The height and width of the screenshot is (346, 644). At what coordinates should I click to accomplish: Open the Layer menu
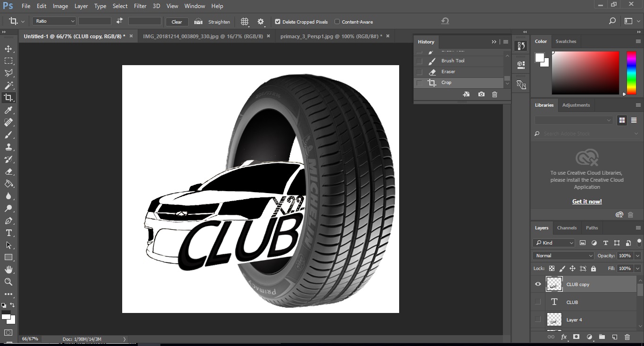tap(81, 6)
